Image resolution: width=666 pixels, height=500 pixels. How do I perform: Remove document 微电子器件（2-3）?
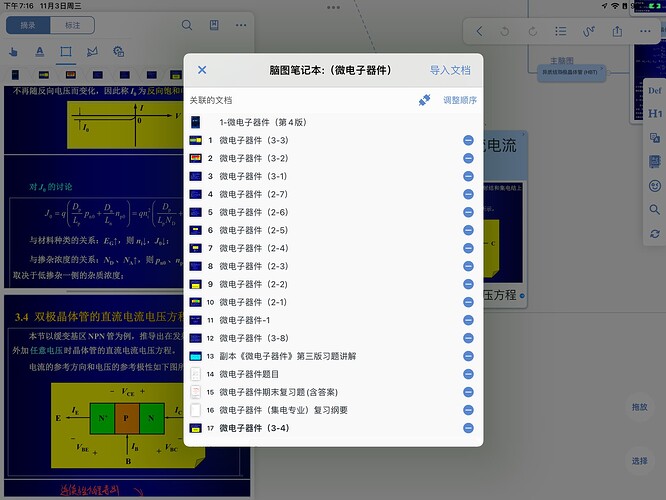click(468, 266)
